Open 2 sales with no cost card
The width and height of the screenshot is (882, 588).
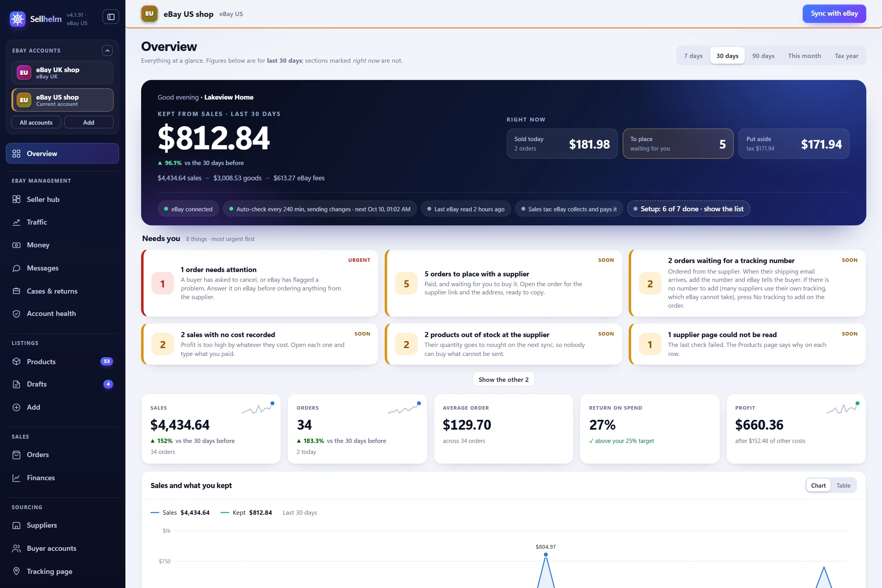tap(260, 344)
